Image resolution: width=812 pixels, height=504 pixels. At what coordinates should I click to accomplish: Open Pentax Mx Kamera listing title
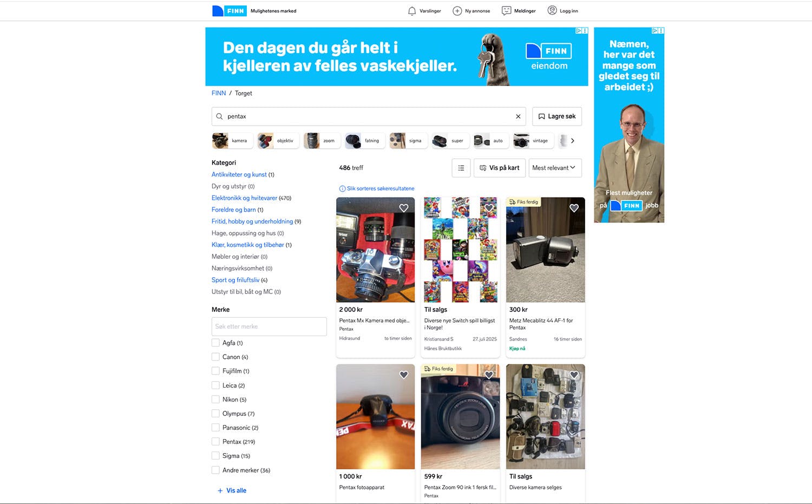[x=374, y=320]
